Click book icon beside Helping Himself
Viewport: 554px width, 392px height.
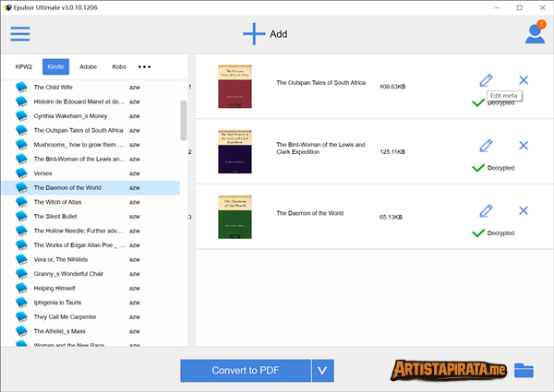[21, 289]
